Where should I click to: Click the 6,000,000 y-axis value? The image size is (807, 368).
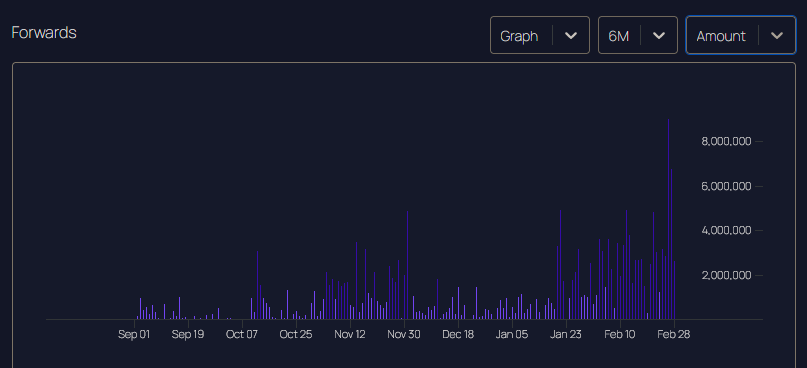click(726, 186)
